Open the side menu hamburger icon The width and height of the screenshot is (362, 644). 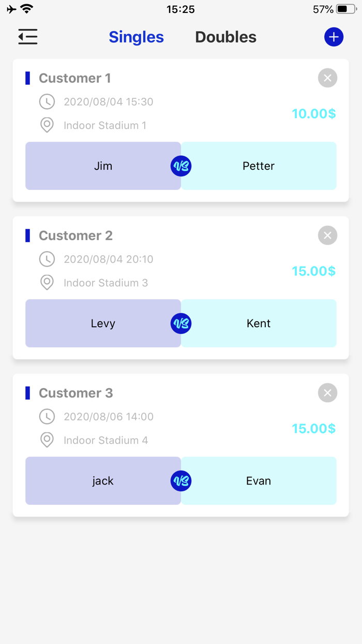coord(28,37)
